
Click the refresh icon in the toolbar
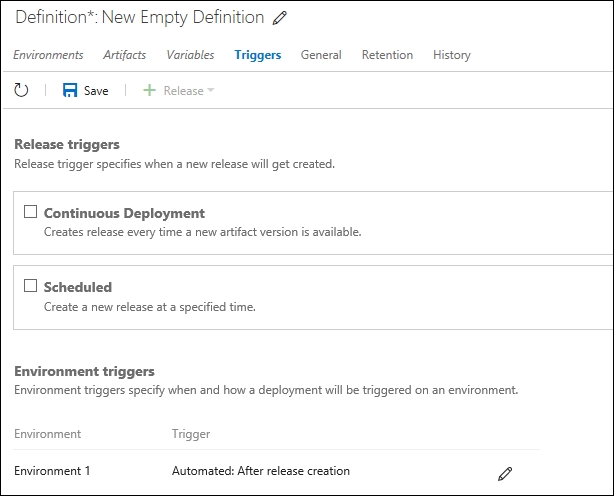[21, 90]
